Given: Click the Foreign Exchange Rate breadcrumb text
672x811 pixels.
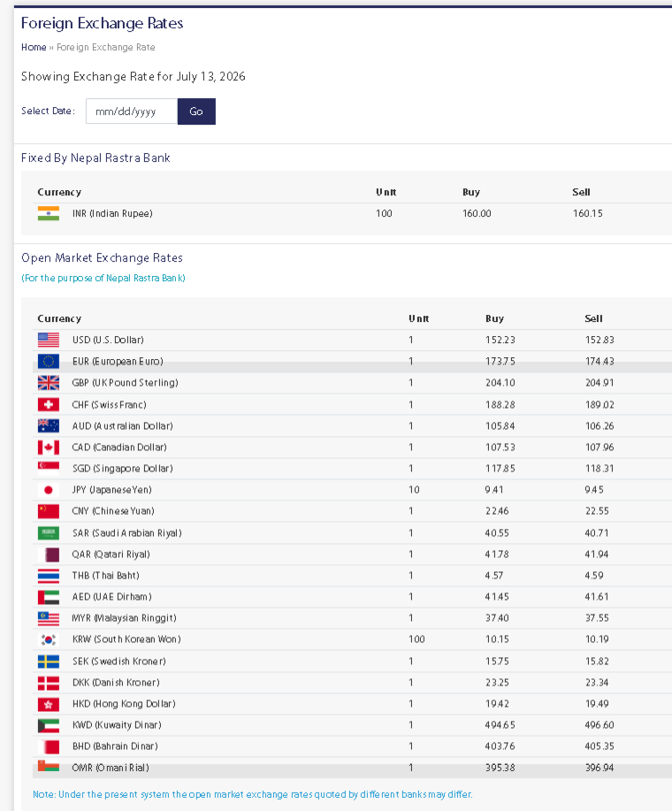Looking at the screenshot, I should pyautogui.click(x=106, y=47).
